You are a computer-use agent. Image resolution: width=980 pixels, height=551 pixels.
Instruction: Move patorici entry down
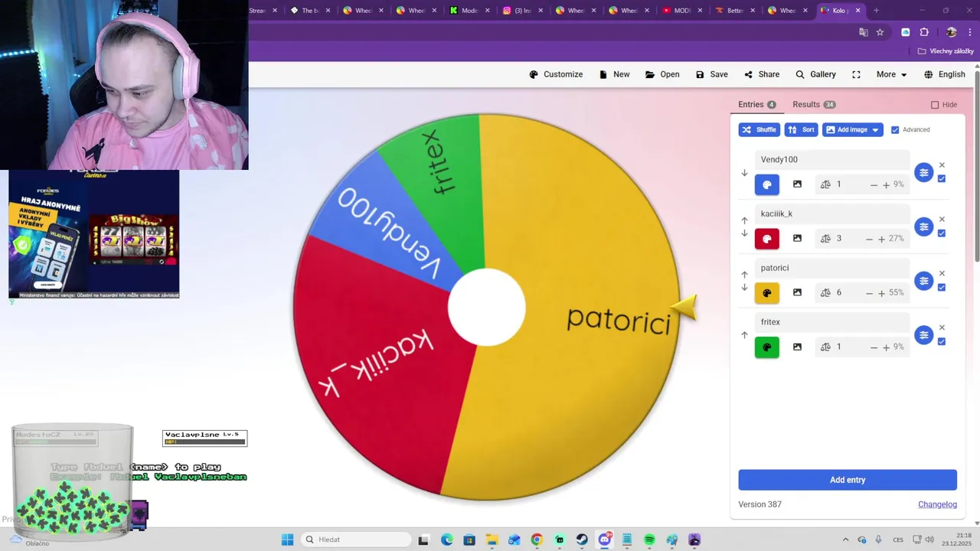click(744, 288)
